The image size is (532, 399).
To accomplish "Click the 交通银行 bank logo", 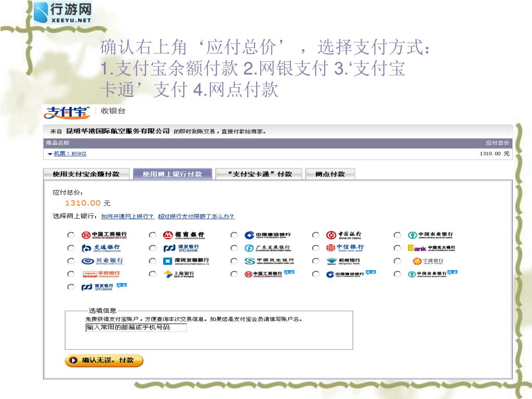I will (x=101, y=248).
